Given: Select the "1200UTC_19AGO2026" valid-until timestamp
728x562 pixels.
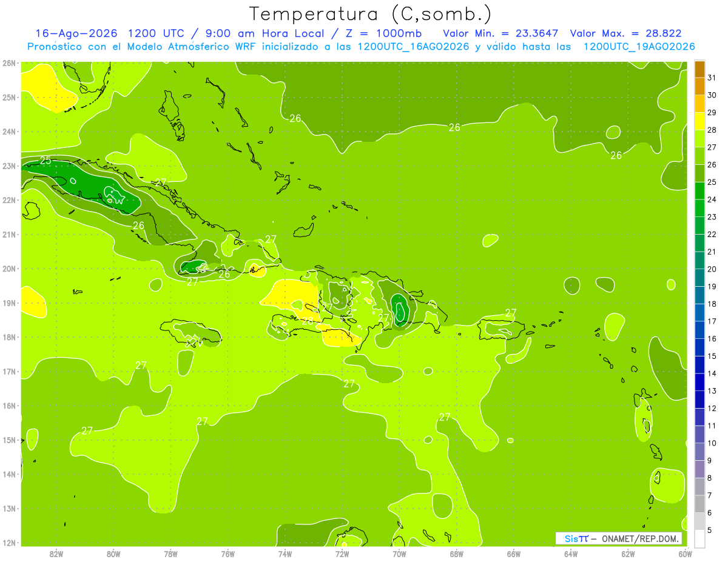Looking at the screenshot, I should [x=639, y=47].
